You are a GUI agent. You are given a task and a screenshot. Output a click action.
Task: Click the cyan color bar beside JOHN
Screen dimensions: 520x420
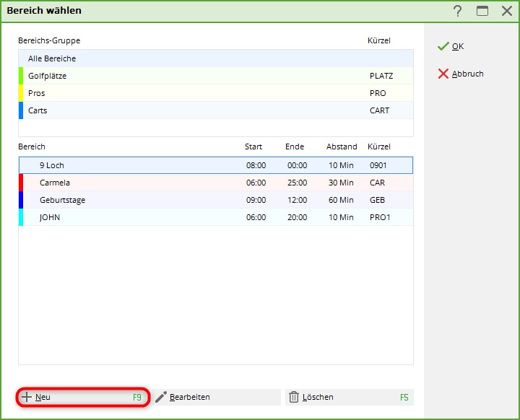[x=21, y=217]
